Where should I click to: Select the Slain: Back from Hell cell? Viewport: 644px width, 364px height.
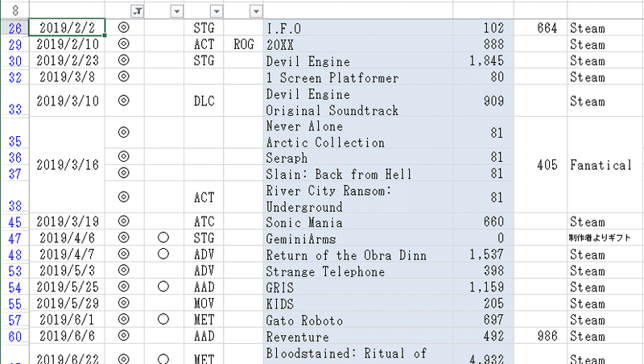358,173
